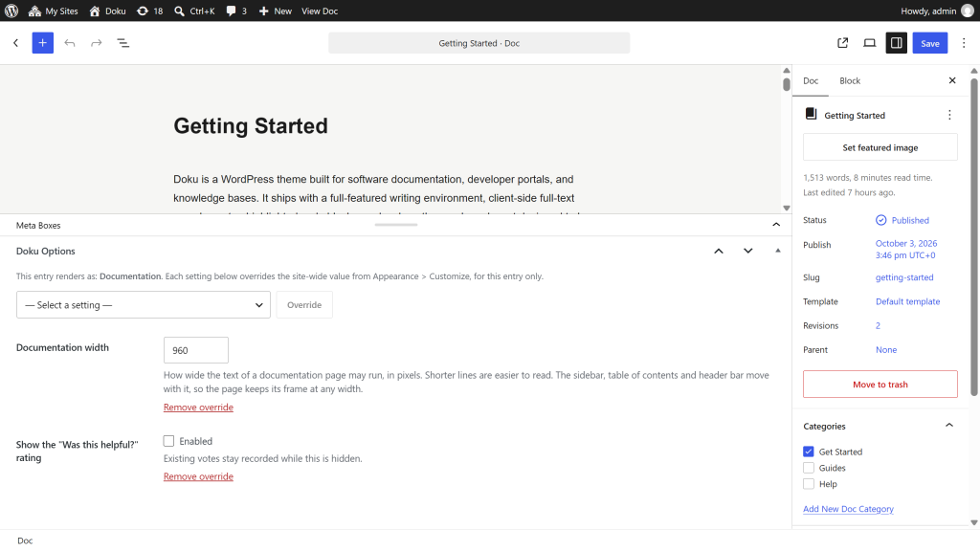Viewport: 980px width, 551px height.
Task: Edit the October 3, 2026 publish date
Action: pyautogui.click(x=906, y=250)
